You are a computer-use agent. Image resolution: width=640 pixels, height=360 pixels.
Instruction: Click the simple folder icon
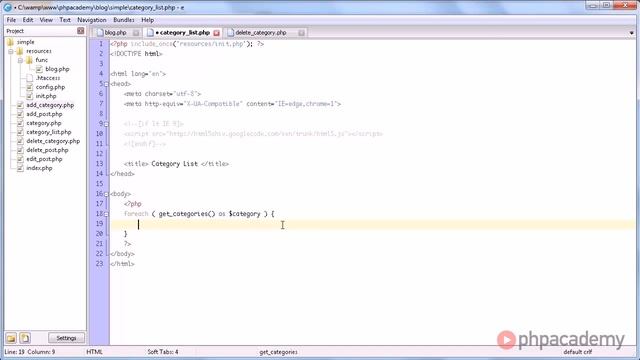[11, 42]
